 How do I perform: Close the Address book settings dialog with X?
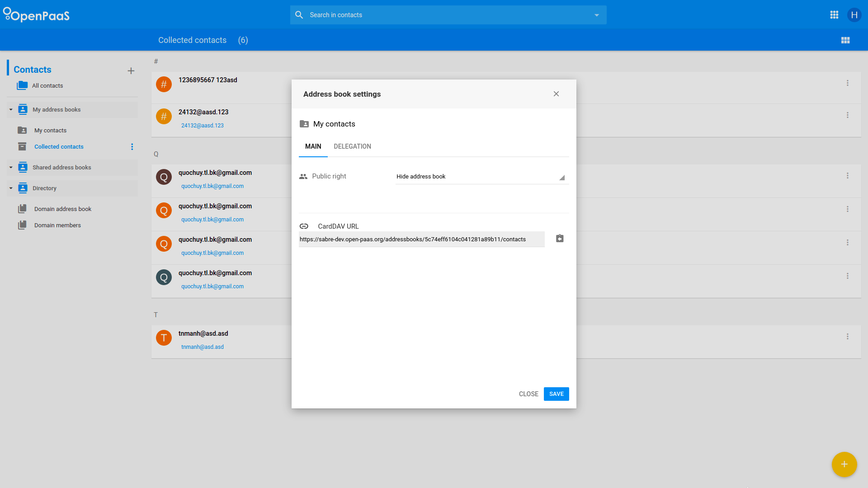click(x=556, y=94)
